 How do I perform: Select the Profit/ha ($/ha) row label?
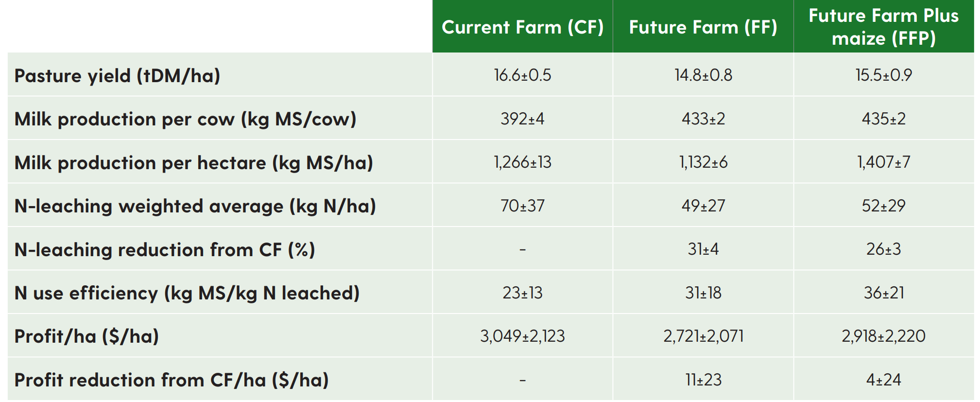coord(87,336)
